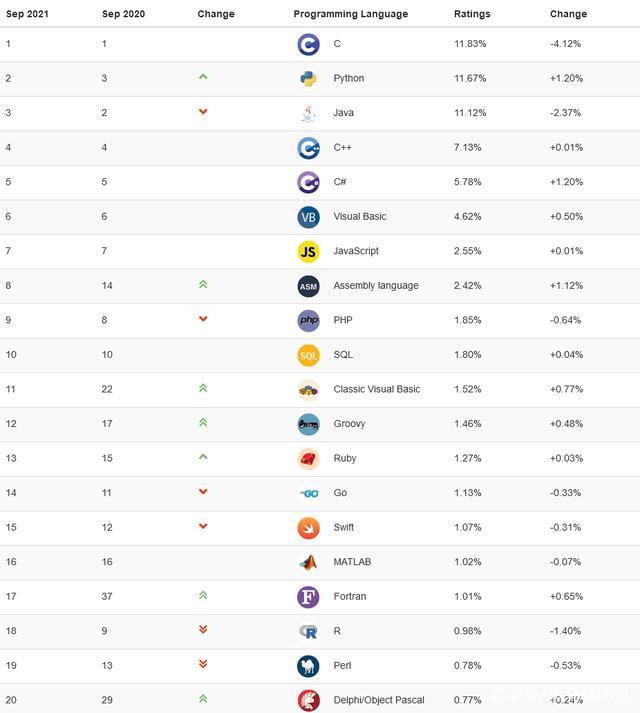
Task: Click the Perl camel icon
Action: 308,665
